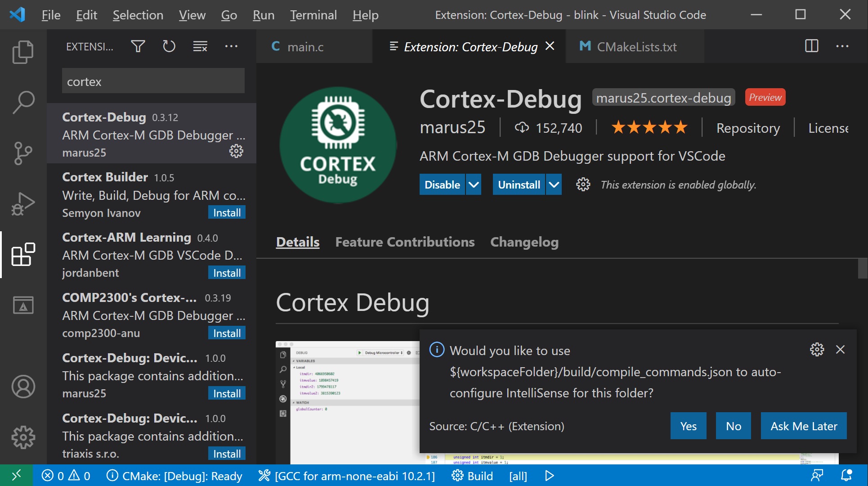Select the Feature Contributions tab
Viewport: 868px width, 486px height.
tap(405, 242)
